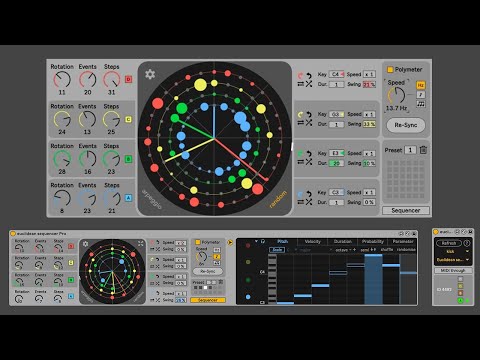This screenshot has height=360, width=480.
Task: Click the trash icon beside Preset
Action: click(x=423, y=150)
